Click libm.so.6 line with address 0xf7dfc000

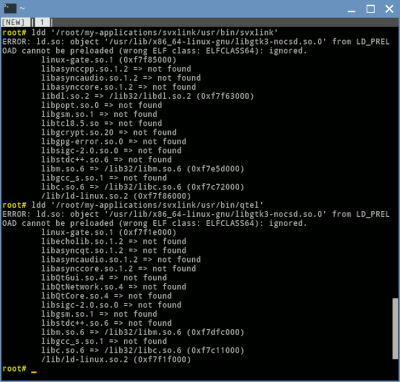(143, 332)
